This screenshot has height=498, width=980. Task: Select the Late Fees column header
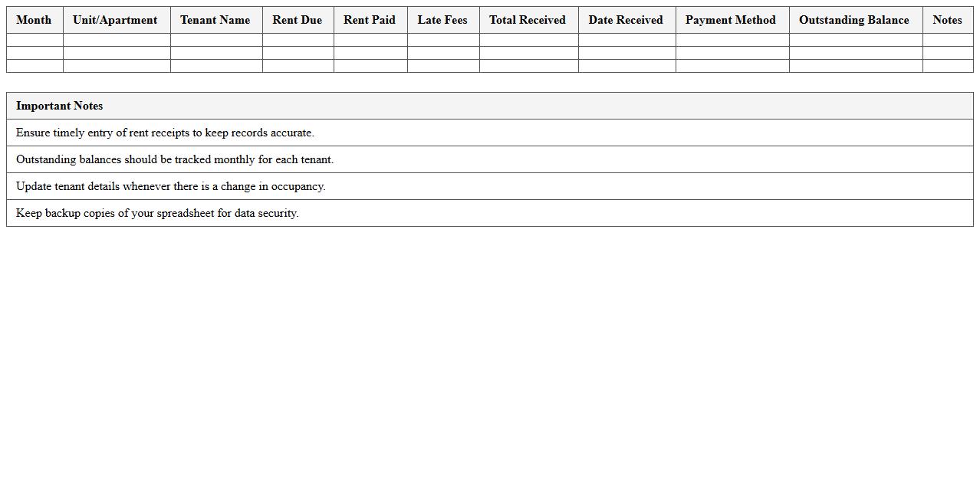(x=442, y=20)
